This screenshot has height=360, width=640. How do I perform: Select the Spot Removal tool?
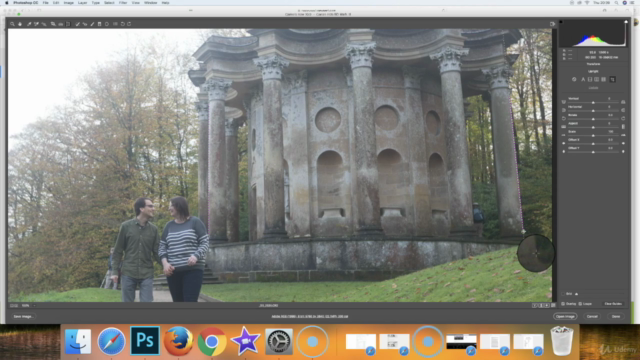(78, 24)
